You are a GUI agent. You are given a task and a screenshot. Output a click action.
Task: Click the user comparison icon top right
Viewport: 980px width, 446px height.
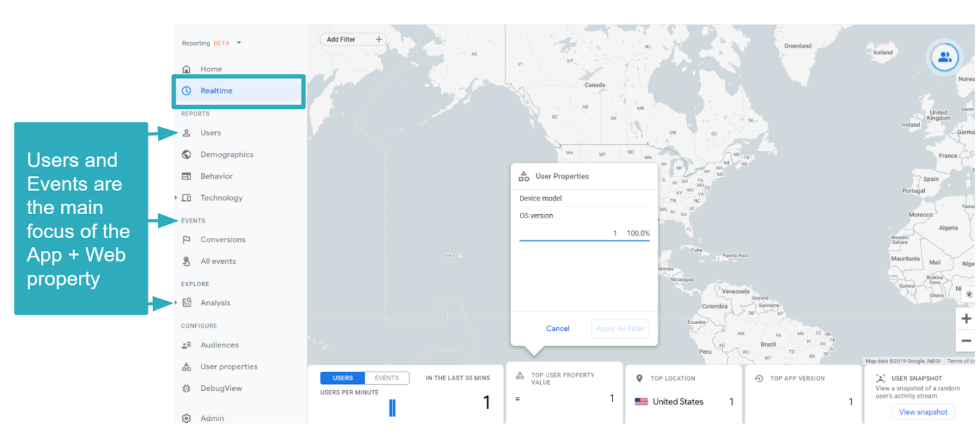pyautogui.click(x=945, y=58)
